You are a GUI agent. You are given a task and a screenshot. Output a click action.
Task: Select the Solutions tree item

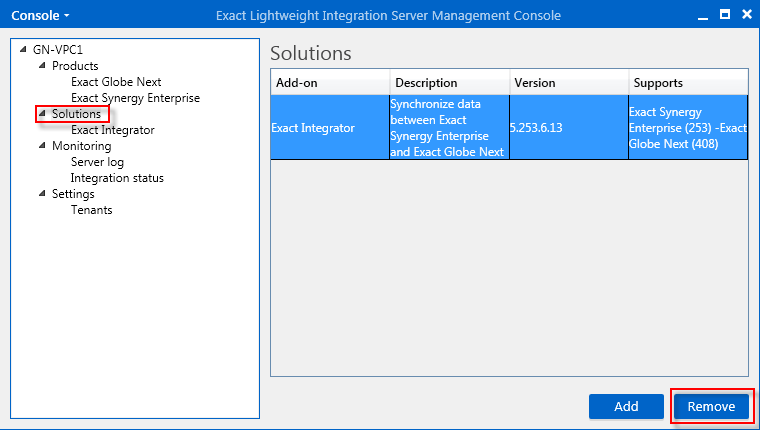click(76, 113)
